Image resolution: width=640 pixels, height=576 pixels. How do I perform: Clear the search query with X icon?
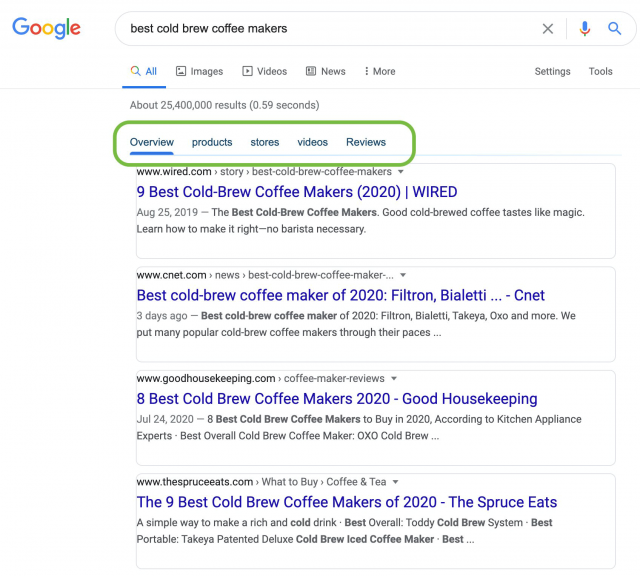(x=547, y=29)
